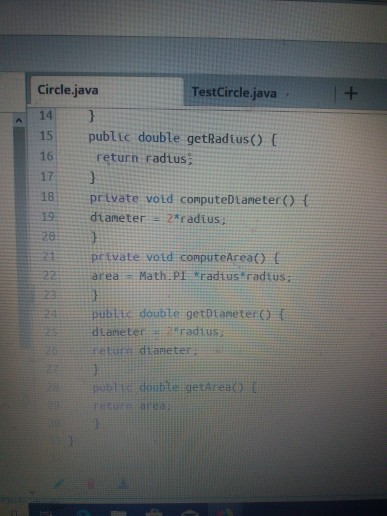Click 'public double getDiameter() {' line

click(x=188, y=314)
